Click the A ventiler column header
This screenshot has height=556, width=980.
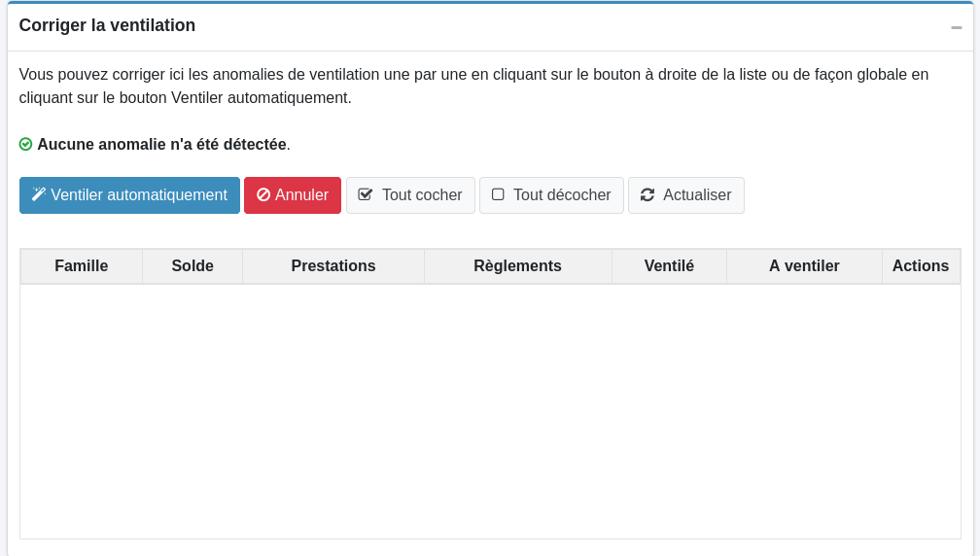[804, 266]
